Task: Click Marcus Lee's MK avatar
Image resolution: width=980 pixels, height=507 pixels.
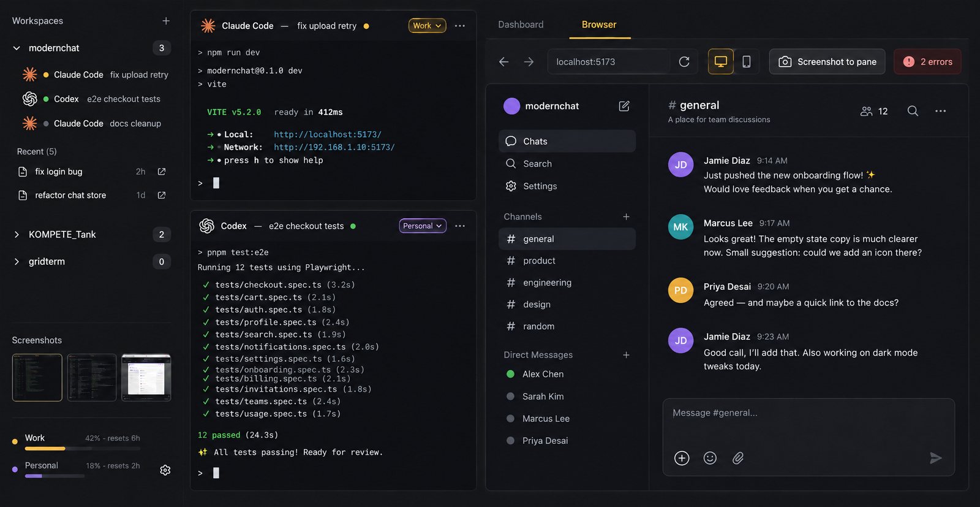Action: [x=680, y=227]
